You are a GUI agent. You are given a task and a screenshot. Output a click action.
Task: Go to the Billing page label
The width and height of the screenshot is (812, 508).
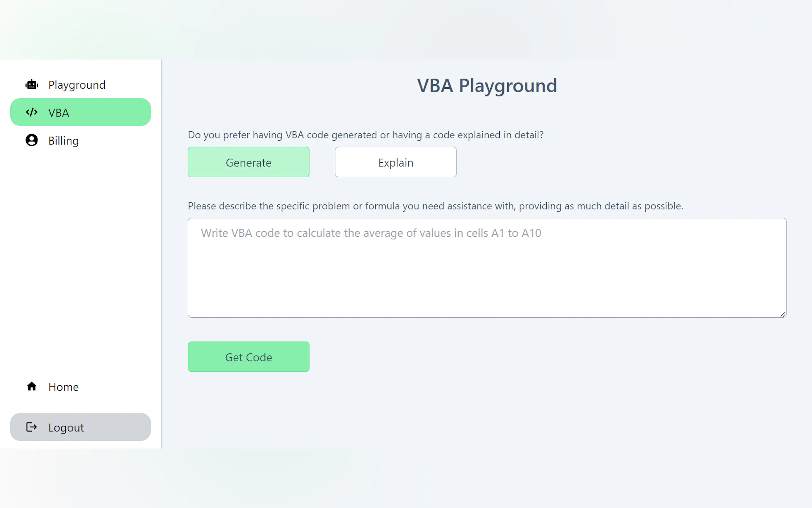click(63, 140)
